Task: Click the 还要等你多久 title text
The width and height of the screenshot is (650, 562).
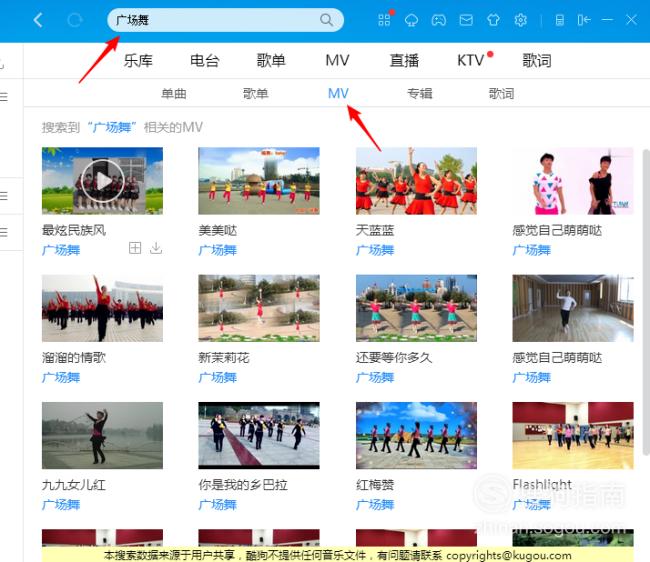Action: point(394,357)
